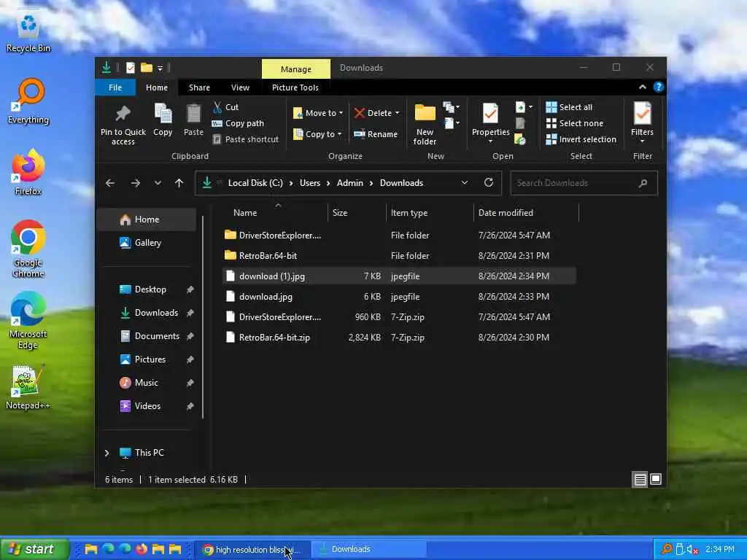Viewport: 747px width, 560px height.
Task: Create a New folder
Action: click(425, 124)
